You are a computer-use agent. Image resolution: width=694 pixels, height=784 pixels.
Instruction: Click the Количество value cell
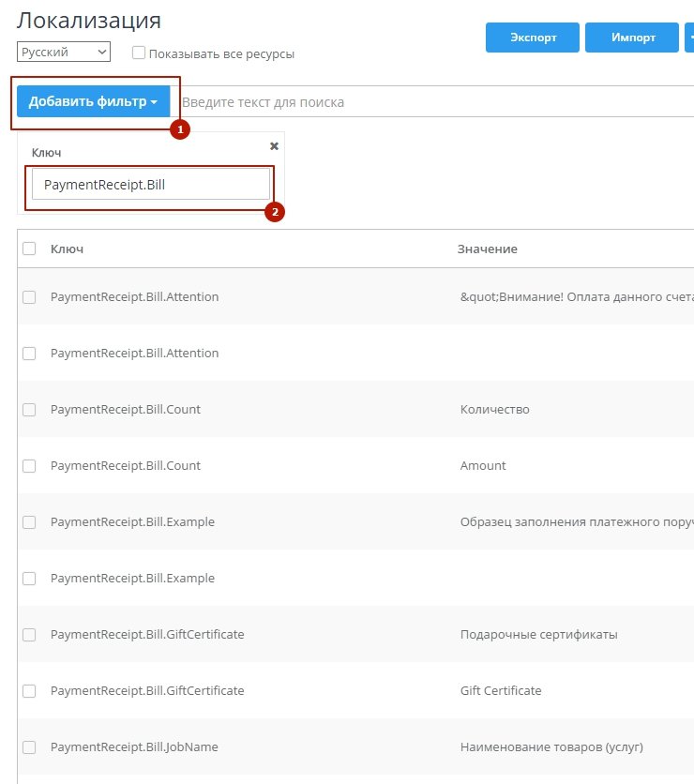pos(494,410)
